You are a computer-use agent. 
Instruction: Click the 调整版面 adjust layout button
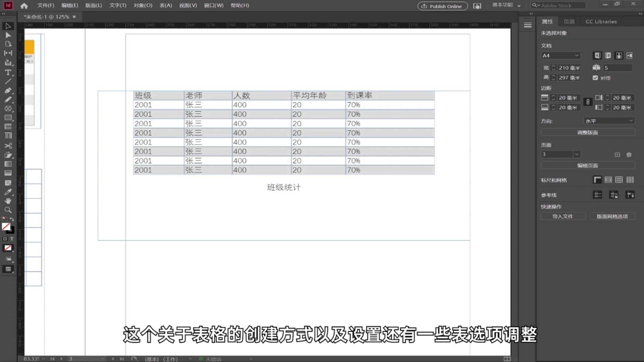587,132
